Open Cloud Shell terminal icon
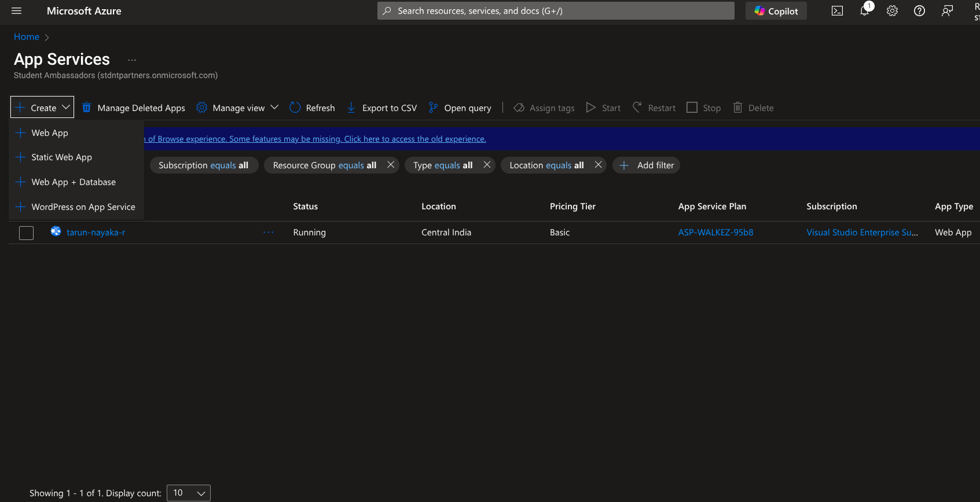The width and height of the screenshot is (980, 502). pyautogui.click(x=837, y=11)
